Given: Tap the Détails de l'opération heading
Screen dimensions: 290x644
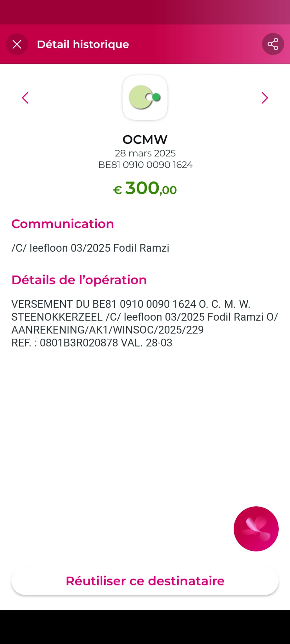Looking at the screenshot, I should point(79,280).
